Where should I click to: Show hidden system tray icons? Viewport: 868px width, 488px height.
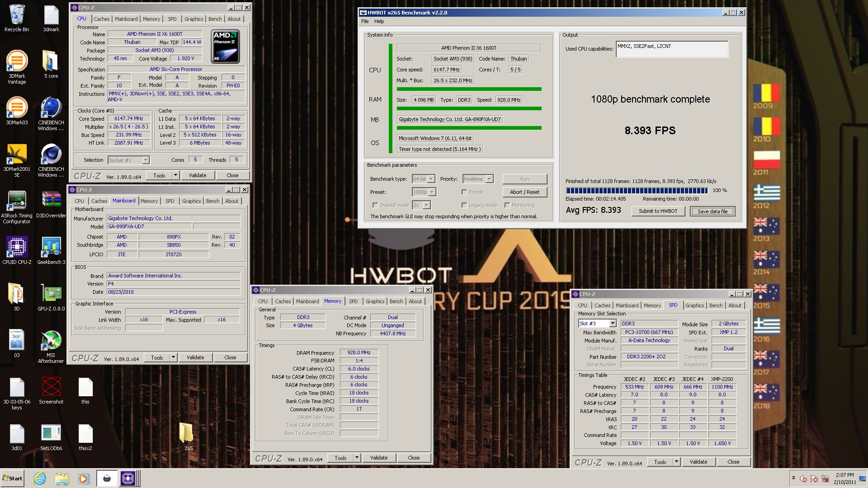[793, 478]
